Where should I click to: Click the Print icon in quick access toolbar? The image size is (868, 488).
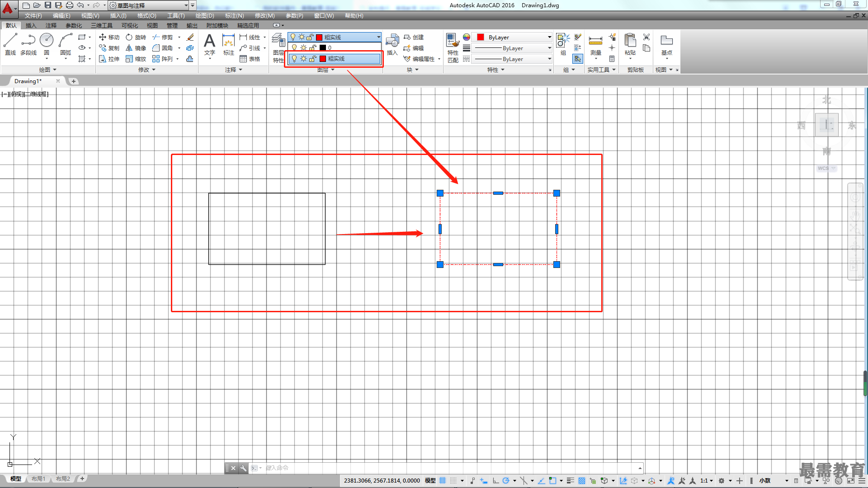pyautogui.click(x=69, y=5)
